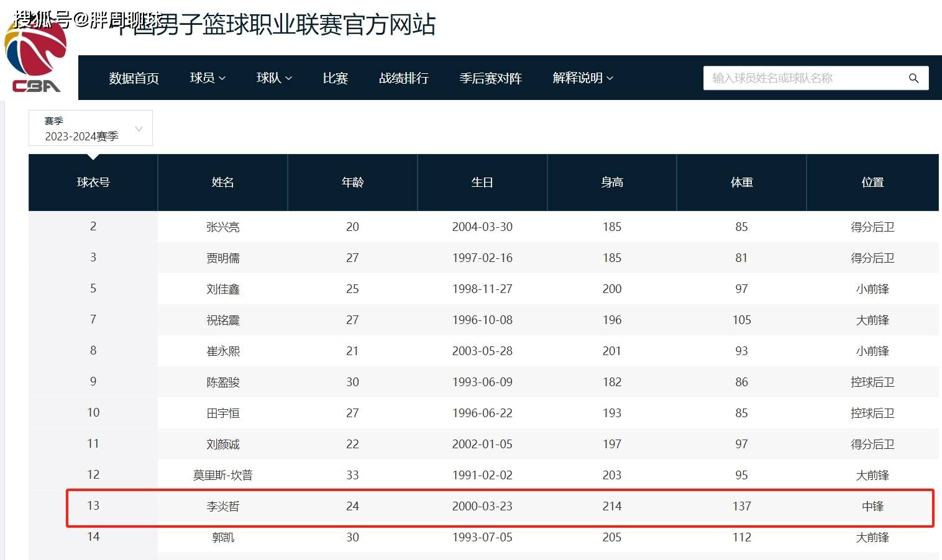Open player 贾明儒
Viewport: 942px width, 560px height.
coord(223,258)
